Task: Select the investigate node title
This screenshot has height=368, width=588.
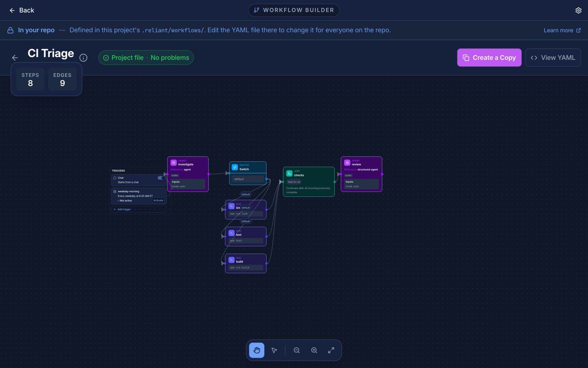Action: tap(186, 164)
